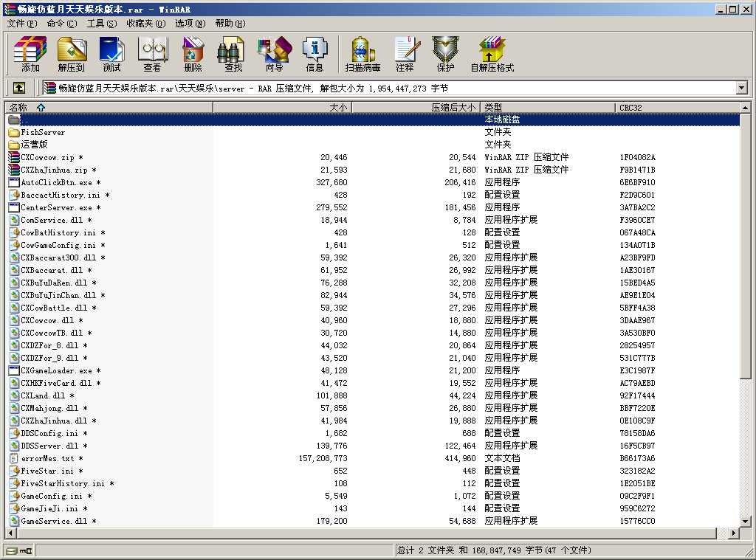
Task: Open the Wizard (向导) icon
Action: (x=275, y=54)
